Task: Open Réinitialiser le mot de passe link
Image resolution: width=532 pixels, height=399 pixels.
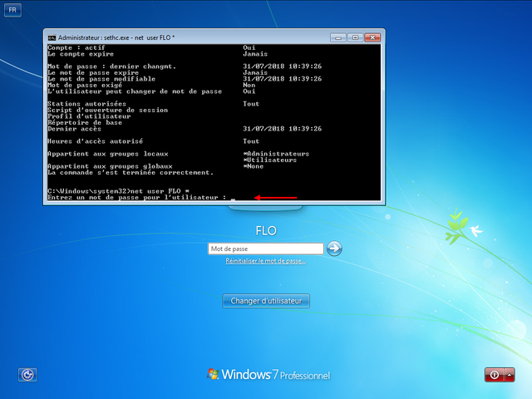Action: point(266,261)
